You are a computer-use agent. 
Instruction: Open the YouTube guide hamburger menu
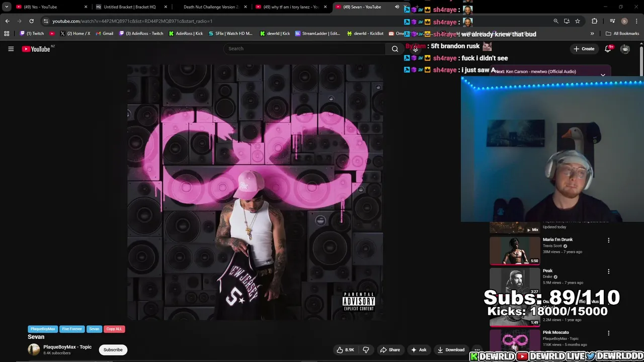pyautogui.click(x=11, y=49)
